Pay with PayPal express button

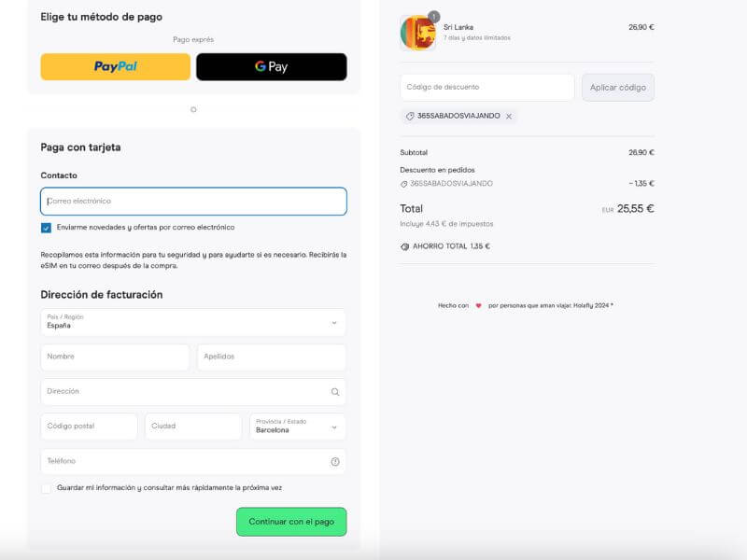click(115, 66)
